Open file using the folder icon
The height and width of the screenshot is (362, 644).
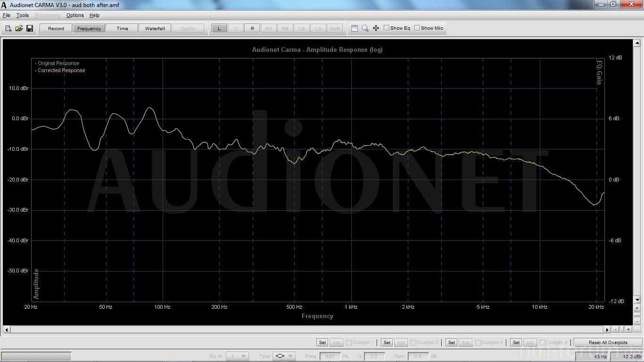[19, 28]
